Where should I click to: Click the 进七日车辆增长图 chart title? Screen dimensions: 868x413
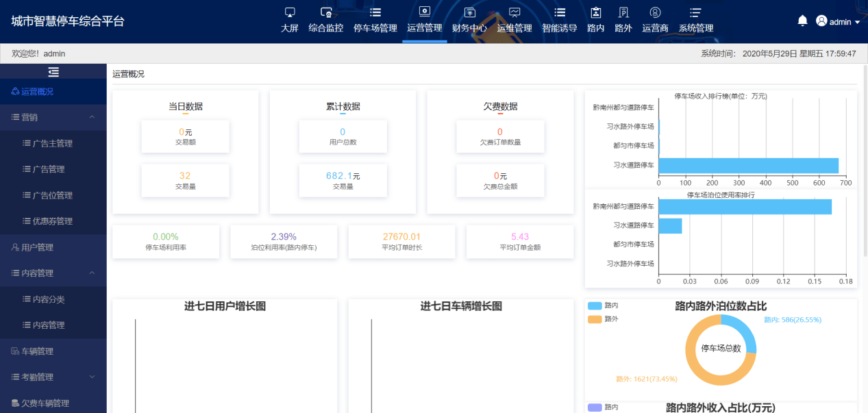point(461,306)
